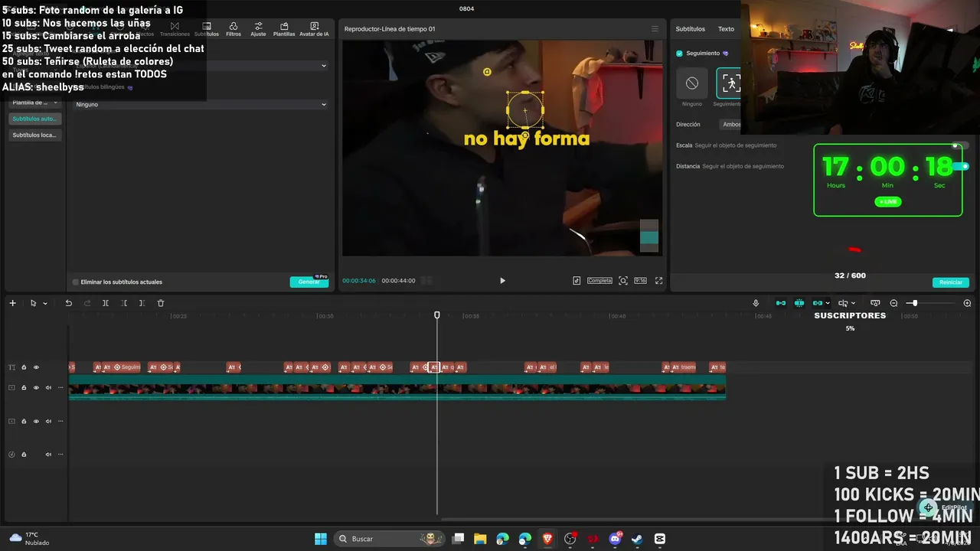Image resolution: width=980 pixels, height=551 pixels.
Task: Click the Reiniciar button
Action: tap(951, 282)
